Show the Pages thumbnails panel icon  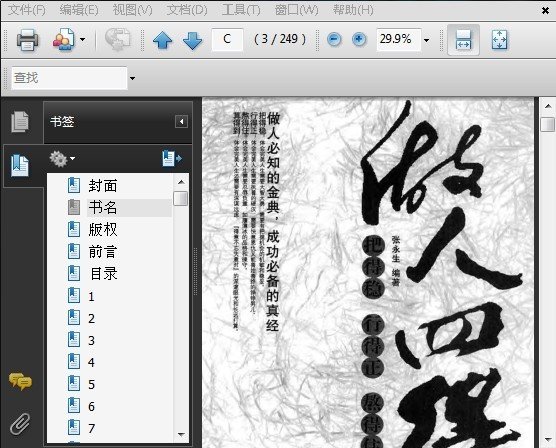tap(20, 121)
